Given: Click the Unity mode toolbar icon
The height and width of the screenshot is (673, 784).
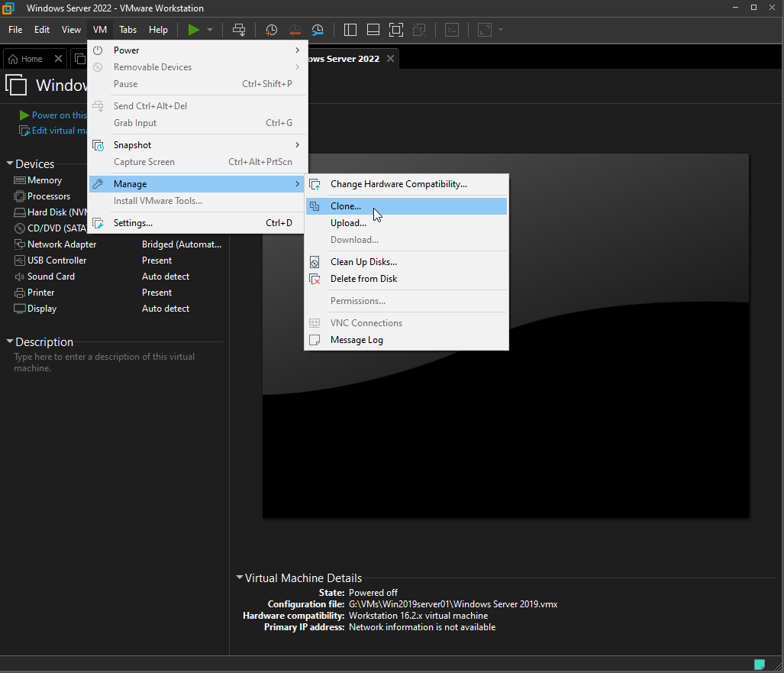Looking at the screenshot, I should [419, 30].
